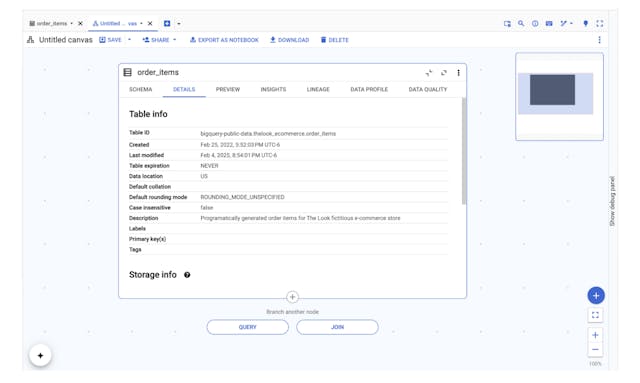Image resolution: width=640 pixels, height=383 pixels.
Task: Expand the SAVE options dropdown arrow
Action: 129,40
